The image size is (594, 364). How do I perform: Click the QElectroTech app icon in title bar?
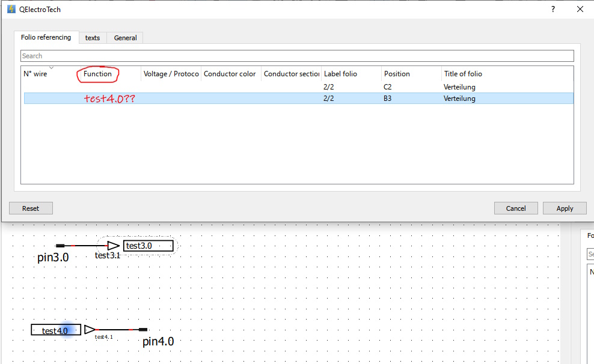coord(11,10)
